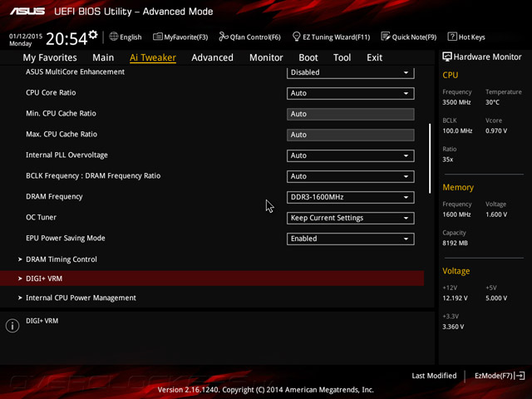
Task: Click the CPU temperature 30°C value
Action: [x=492, y=102]
